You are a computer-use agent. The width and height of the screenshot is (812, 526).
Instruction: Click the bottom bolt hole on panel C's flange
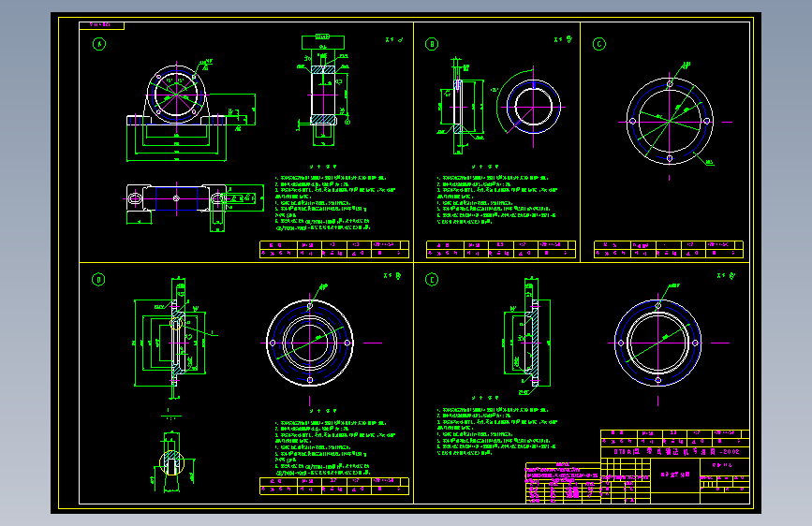point(670,158)
